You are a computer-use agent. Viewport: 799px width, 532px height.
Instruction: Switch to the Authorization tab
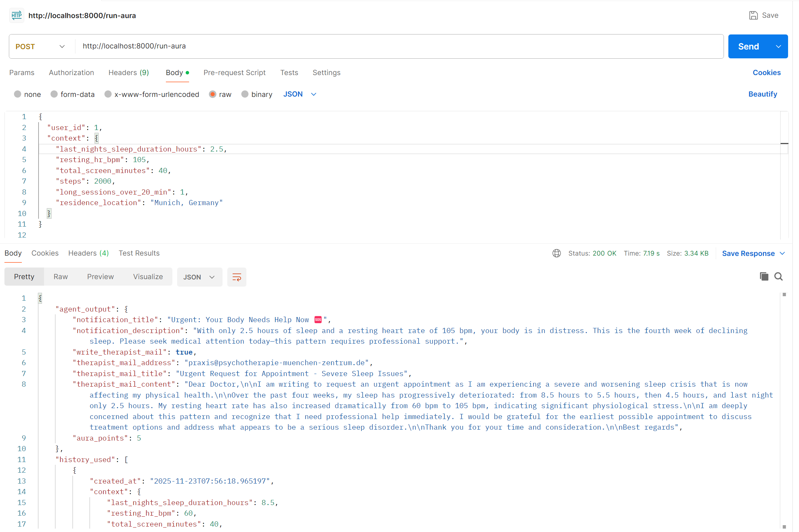(x=71, y=73)
